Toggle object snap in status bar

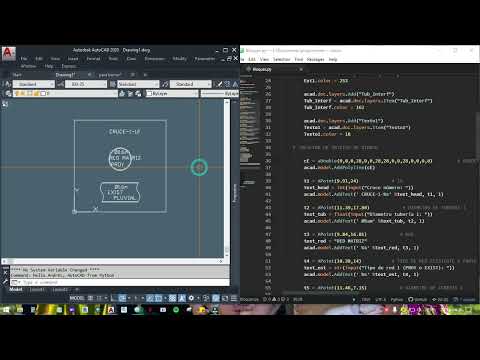[159, 298]
